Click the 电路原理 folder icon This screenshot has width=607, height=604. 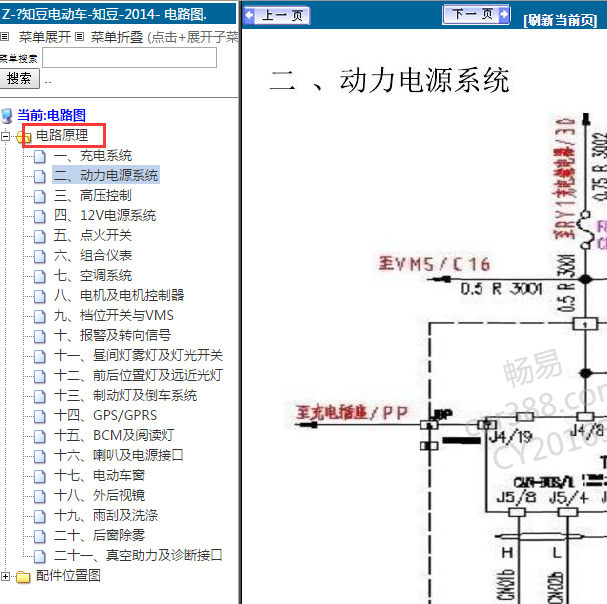tap(24, 136)
